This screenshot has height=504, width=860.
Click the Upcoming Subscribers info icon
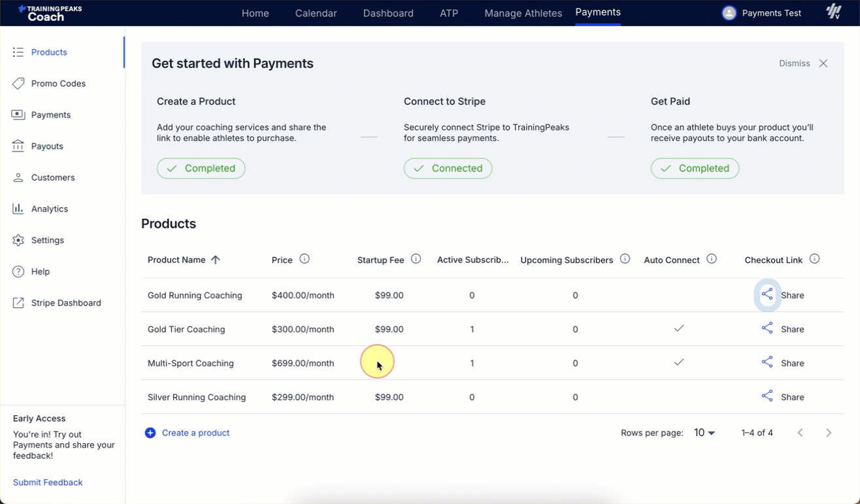pyautogui.click(x=625, y=259)
